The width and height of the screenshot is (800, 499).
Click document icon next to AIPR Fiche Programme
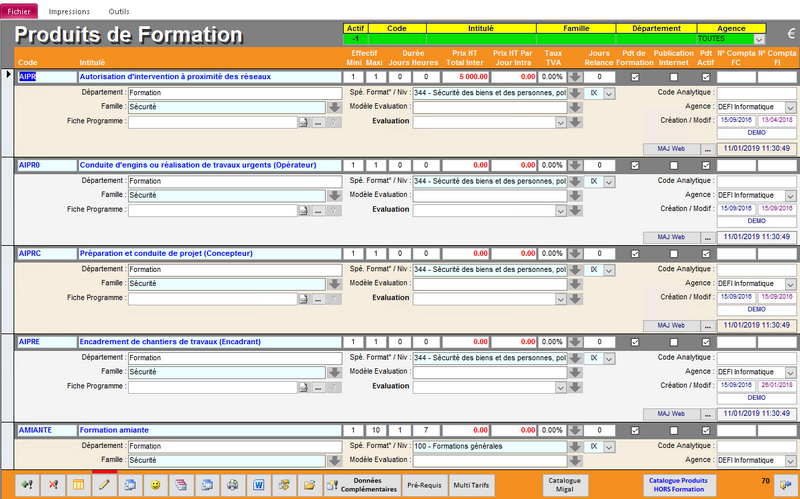[303, 122]
